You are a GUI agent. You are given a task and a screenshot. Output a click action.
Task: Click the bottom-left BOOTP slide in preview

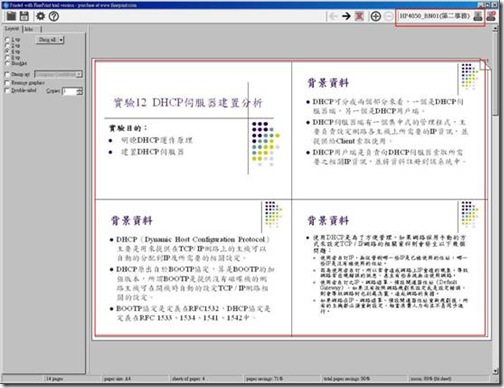193,268
